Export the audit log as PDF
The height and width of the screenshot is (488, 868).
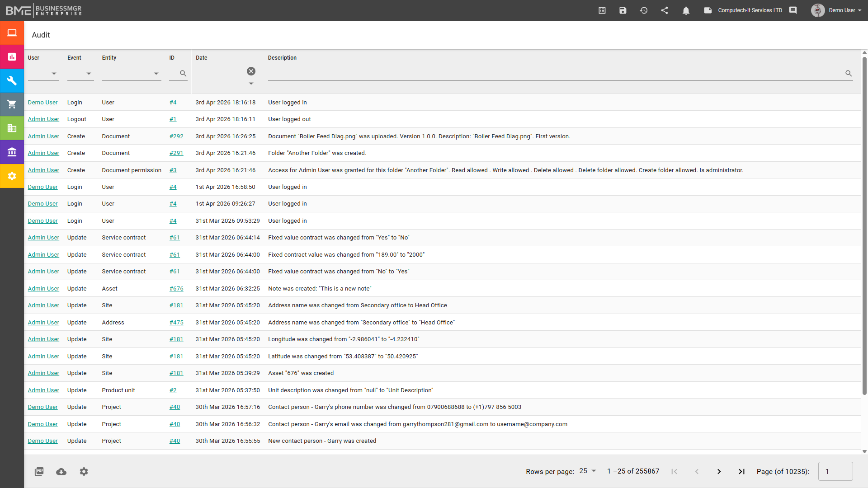point(39,471)
